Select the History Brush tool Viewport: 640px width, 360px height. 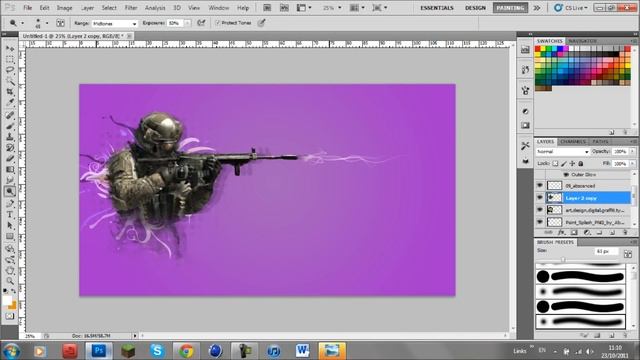(x=10, y=147)
